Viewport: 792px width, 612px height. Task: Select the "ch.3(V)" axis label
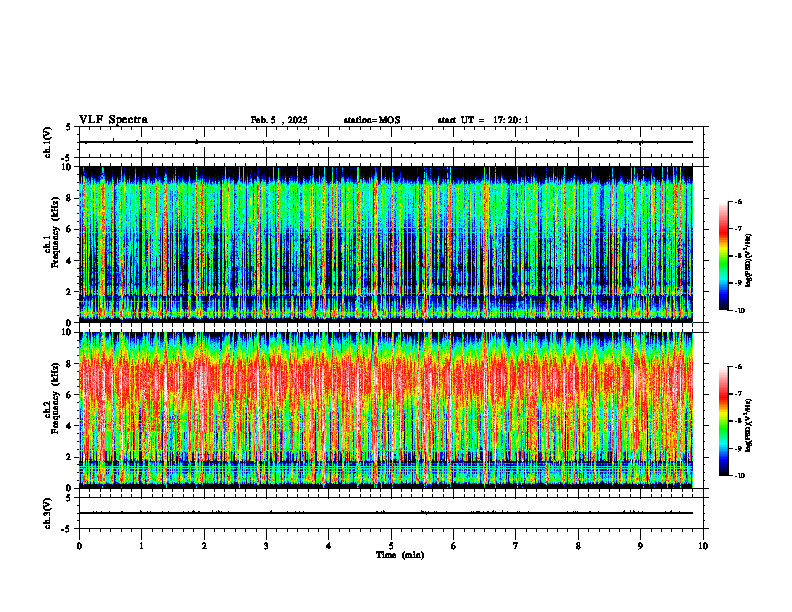click(x=48, y=513)
